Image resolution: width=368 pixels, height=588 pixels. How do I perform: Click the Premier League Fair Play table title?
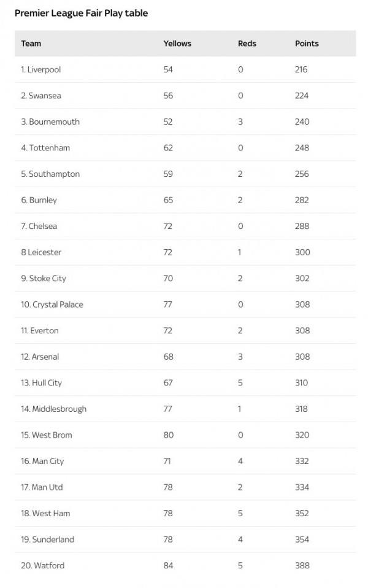point(82,13)
